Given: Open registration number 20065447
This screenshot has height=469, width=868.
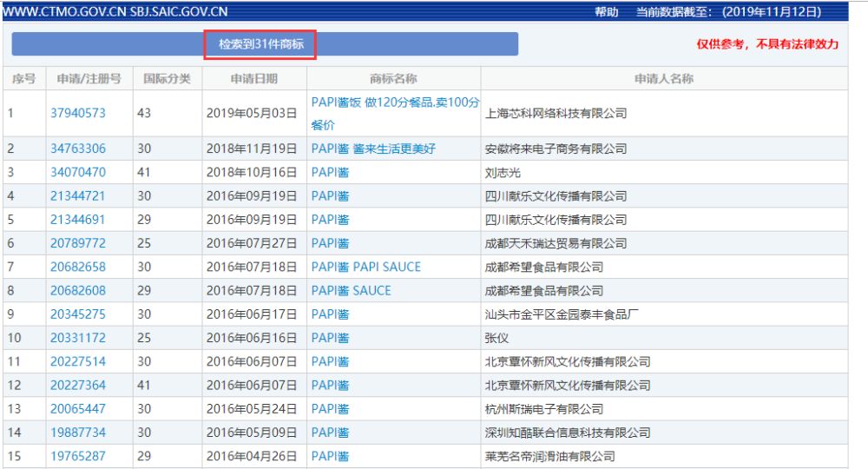Looking at the screenshot, I should (78, 409).
